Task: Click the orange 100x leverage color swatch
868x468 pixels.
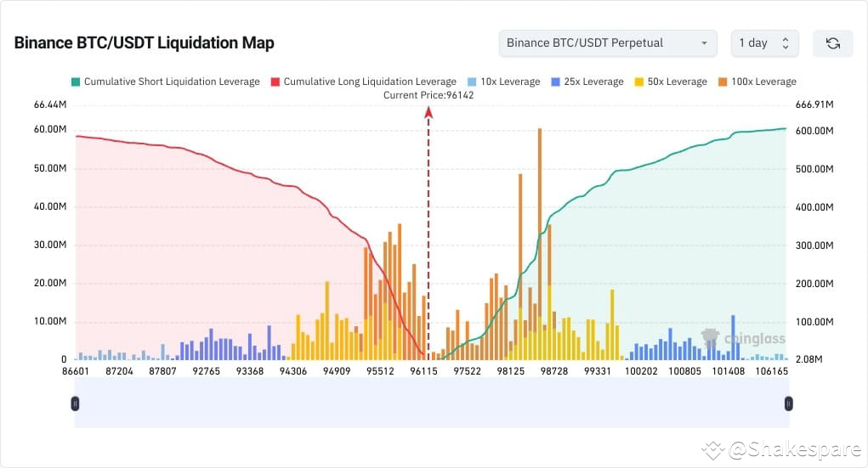Action: tap(723, 82)
